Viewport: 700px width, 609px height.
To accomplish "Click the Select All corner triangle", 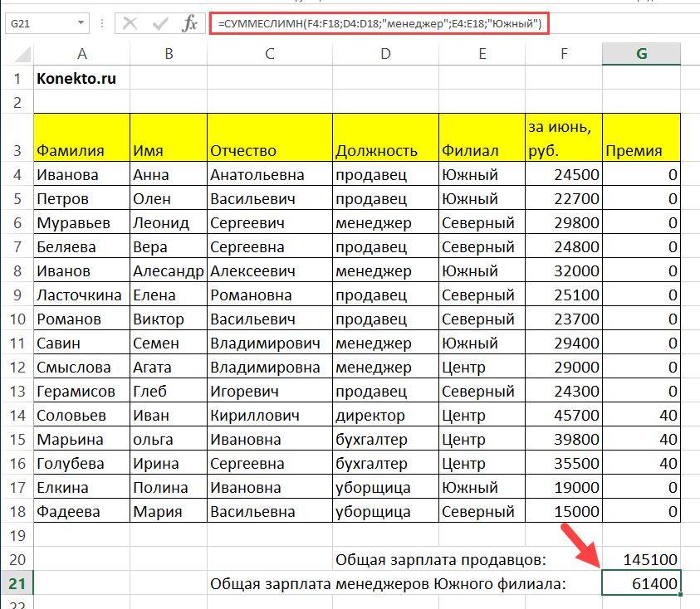I will pos(17,54).
